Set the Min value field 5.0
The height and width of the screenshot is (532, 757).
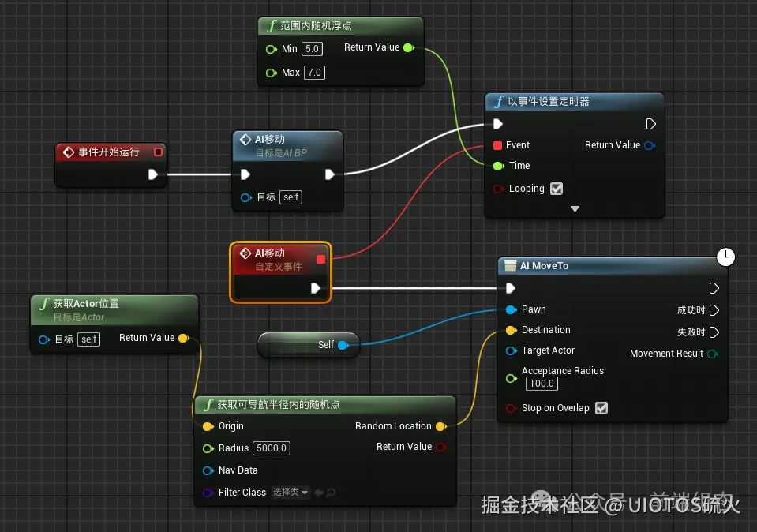(x=312, y=49)
